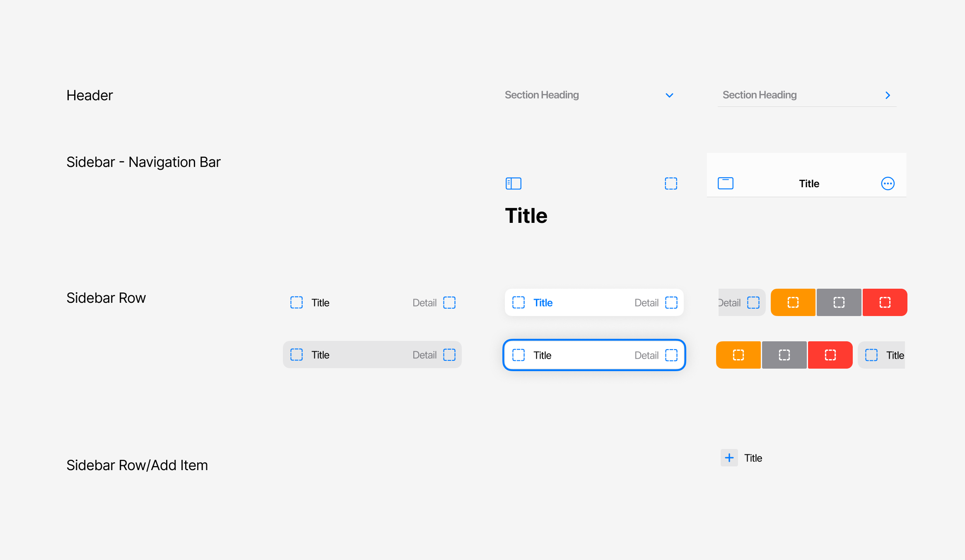Select the row with blue bold Title
The height and width of the screenshot is (560, 965).
[x=594, y=302]
